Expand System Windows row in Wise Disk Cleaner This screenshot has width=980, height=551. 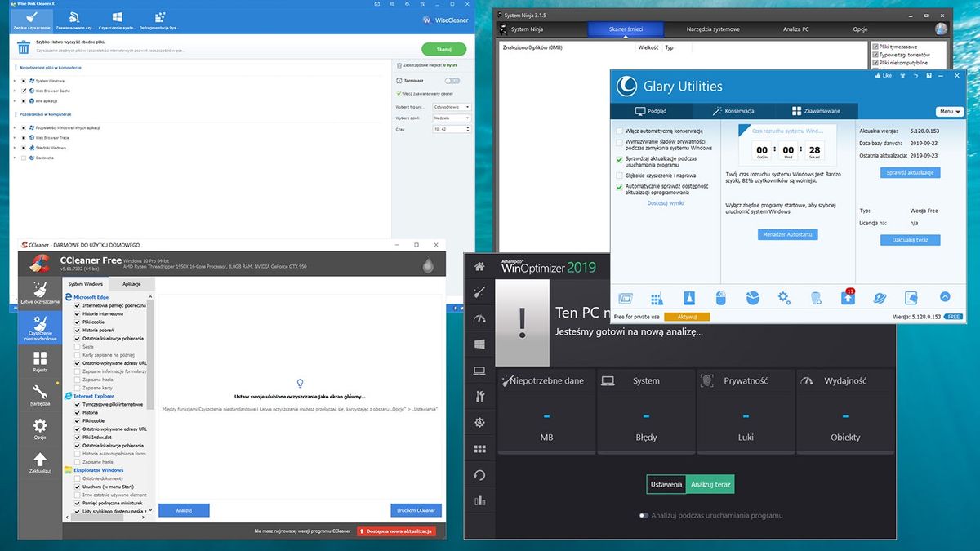(14, 81)
